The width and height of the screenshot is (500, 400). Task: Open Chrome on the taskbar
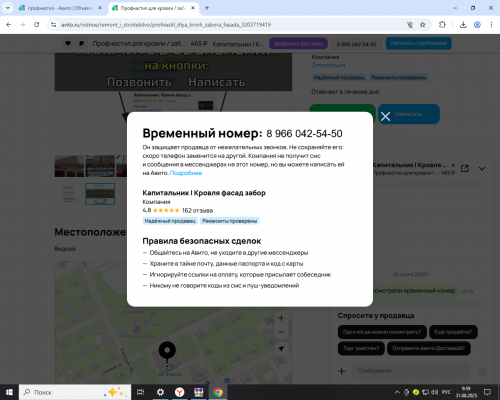pos(218,392)
